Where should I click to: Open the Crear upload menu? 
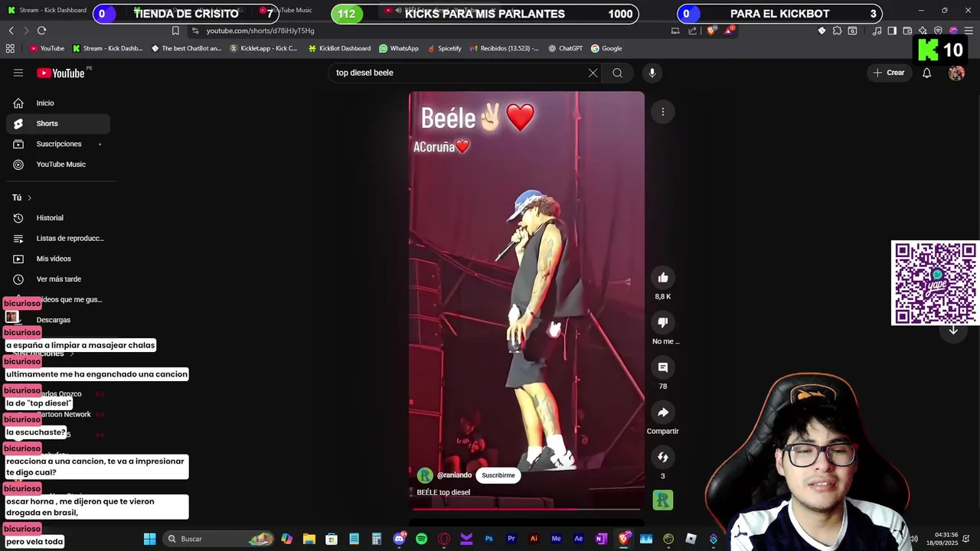click(x=889, y=73)
